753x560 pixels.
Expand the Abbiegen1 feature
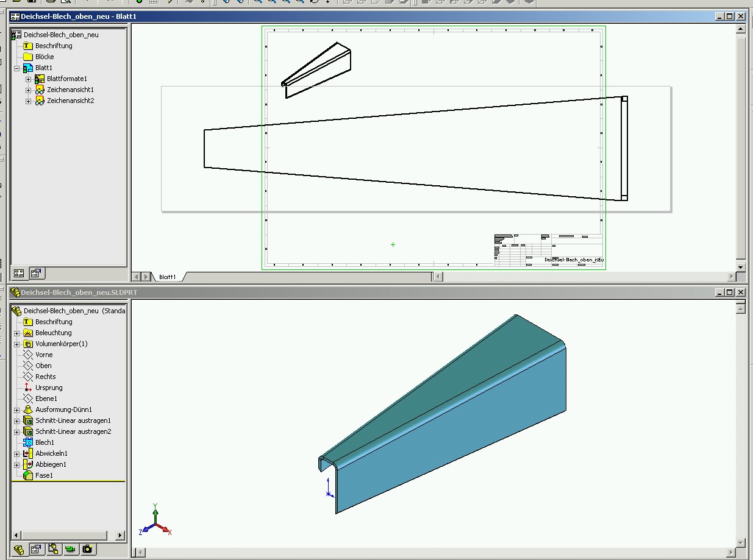pyautogui.click(x=16, y=464)
